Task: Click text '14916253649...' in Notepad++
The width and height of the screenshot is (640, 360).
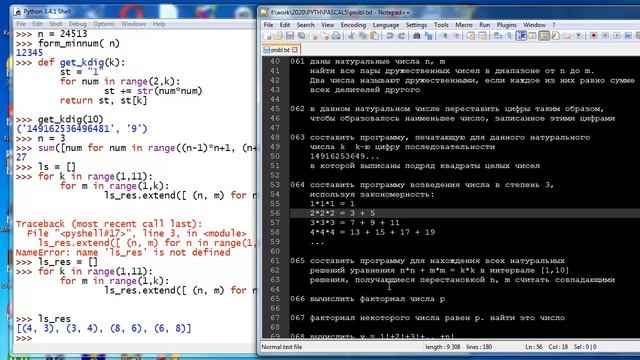Action: [344, 156]
